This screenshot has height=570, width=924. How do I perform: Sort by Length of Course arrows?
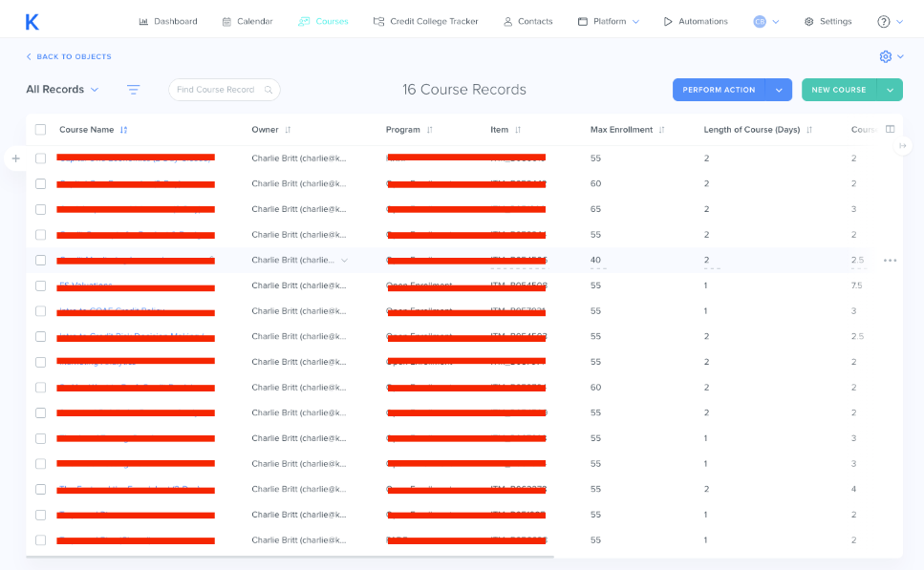coord(809,130)
